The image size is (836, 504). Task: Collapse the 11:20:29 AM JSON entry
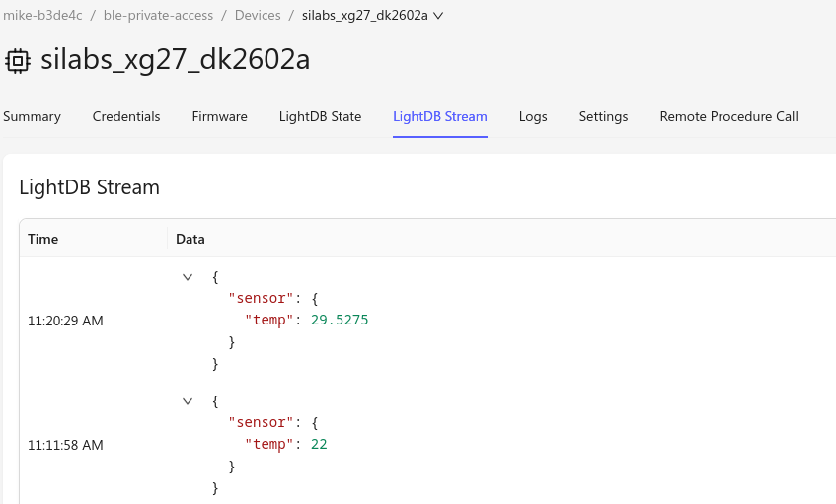[188, 277]
